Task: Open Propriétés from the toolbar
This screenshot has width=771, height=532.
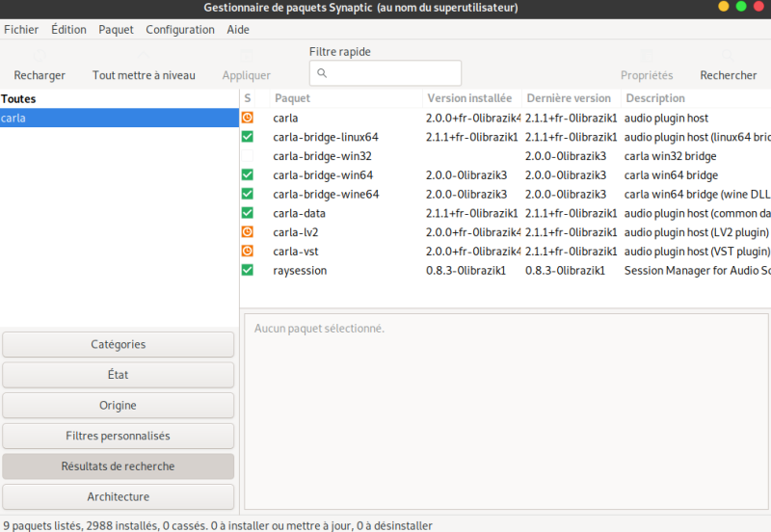Action: pyautogui.click(x=646, y=66)
